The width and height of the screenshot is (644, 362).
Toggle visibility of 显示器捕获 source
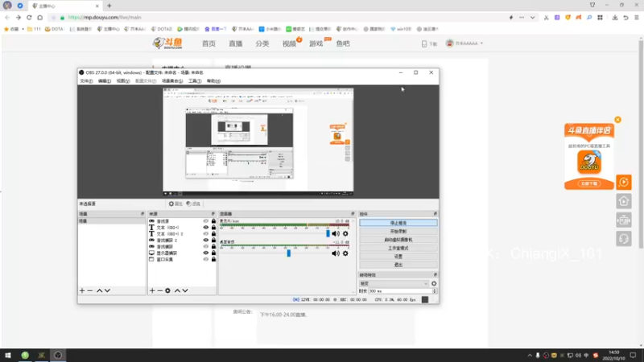click(x=206, y=253)
